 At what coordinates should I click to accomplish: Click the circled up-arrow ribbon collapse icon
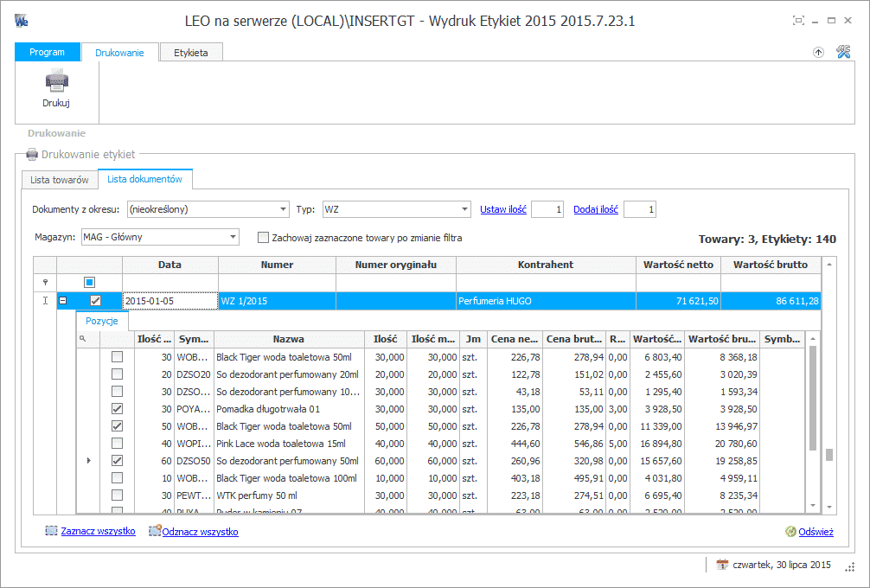click(x=818, y=52)
